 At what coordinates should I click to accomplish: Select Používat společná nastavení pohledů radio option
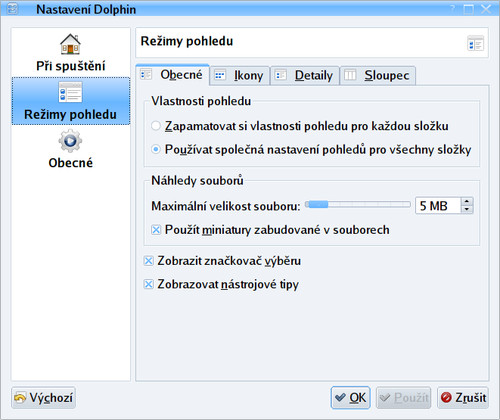pyautogui.click(x=311, y=149)
